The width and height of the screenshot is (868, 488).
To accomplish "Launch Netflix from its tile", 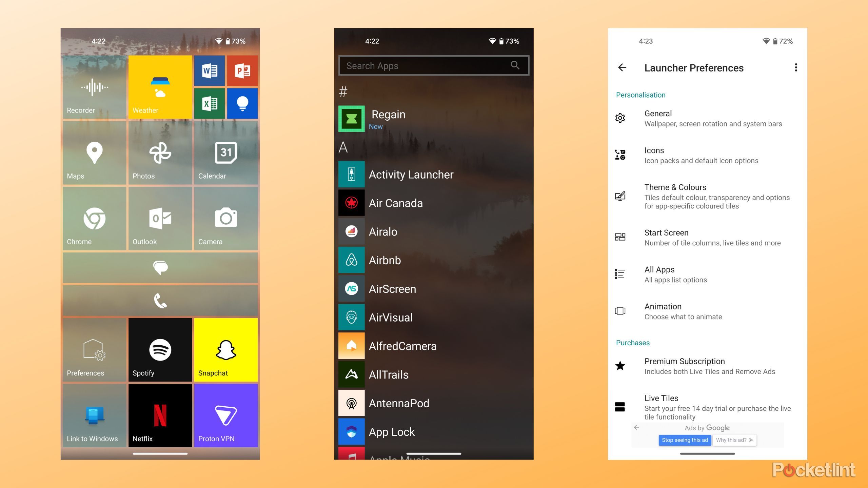I will tap(159, 415).
